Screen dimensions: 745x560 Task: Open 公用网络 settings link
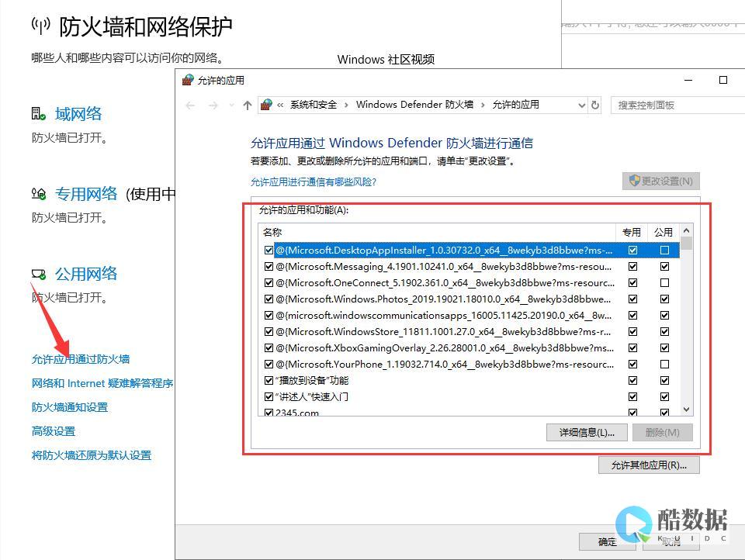(x=86, y=274)
